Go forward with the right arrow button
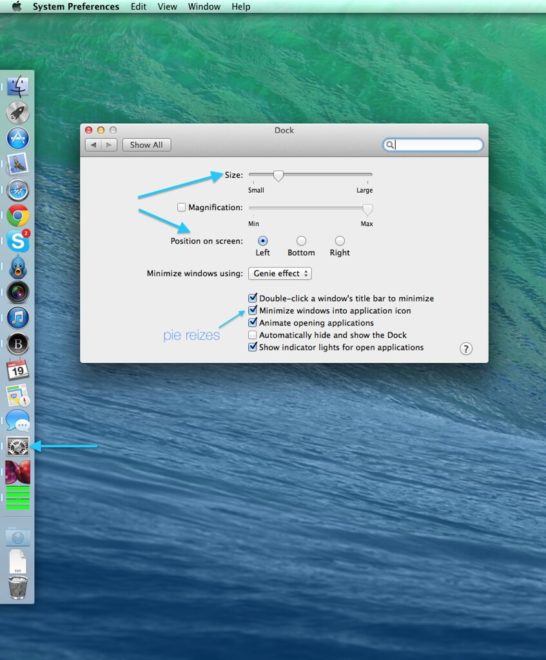Viewport: 546px width, 660px height. pyautogui.click(x=109, y=145)
